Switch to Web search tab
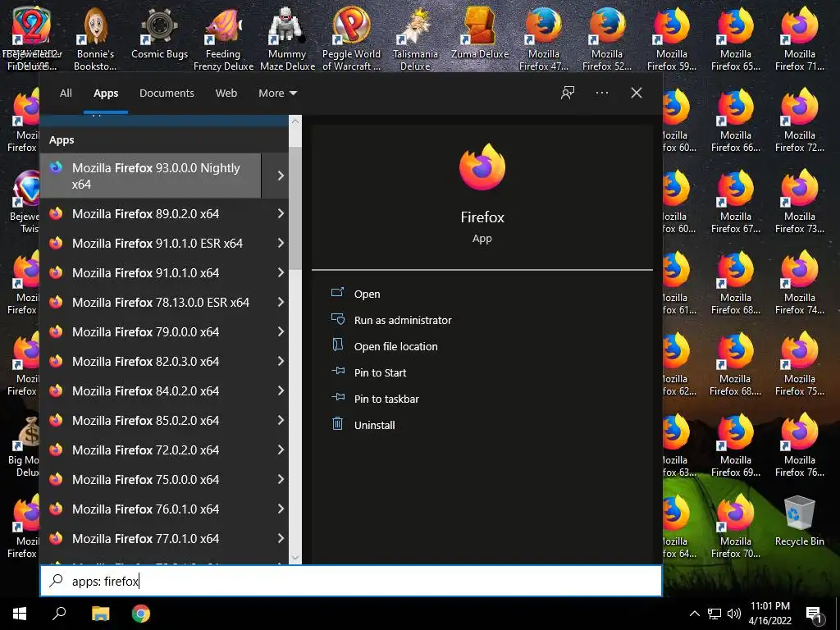Viewport: 840px width, 630px height. pos(226,94)
